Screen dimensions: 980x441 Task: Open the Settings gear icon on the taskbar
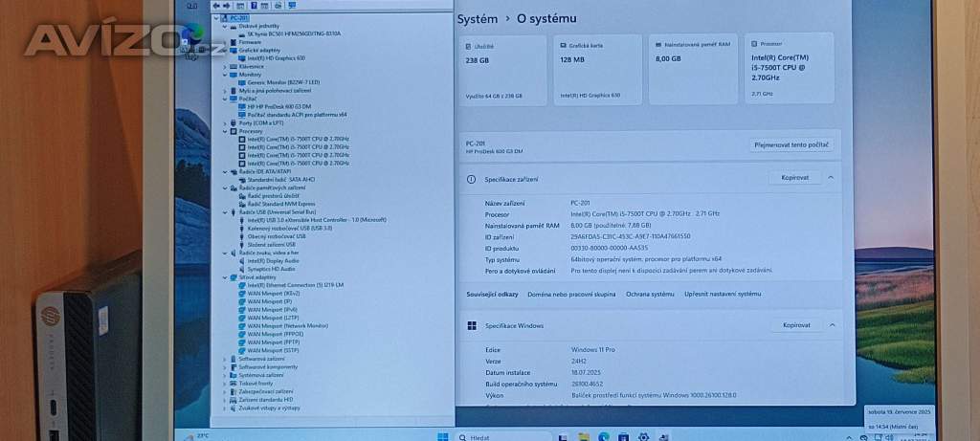(643, 437)
